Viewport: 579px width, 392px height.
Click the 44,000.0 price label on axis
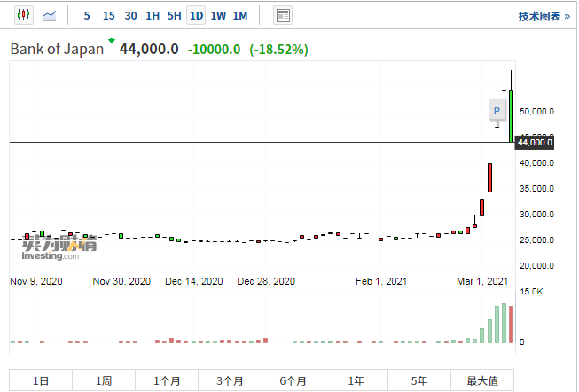(x=535, y=143)
